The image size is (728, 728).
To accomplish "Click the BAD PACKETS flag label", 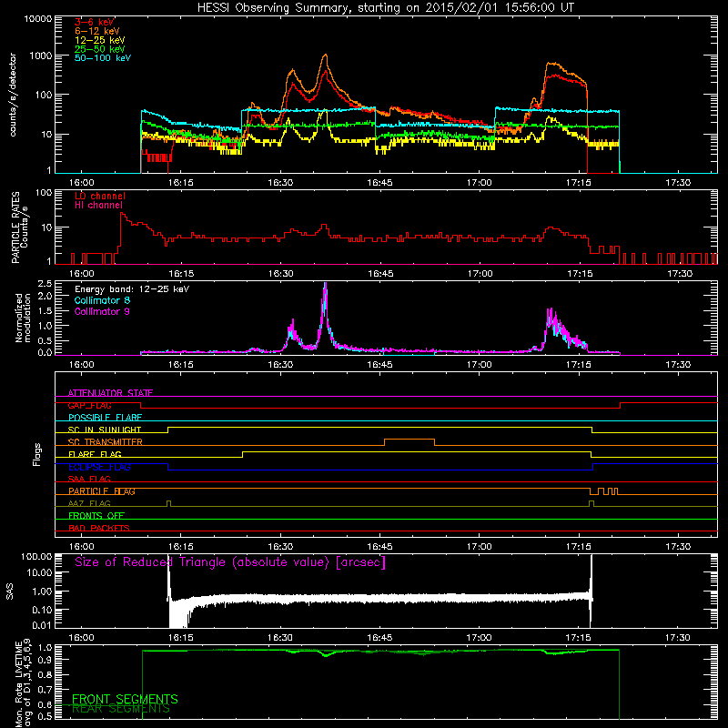I will pos(99,528).
